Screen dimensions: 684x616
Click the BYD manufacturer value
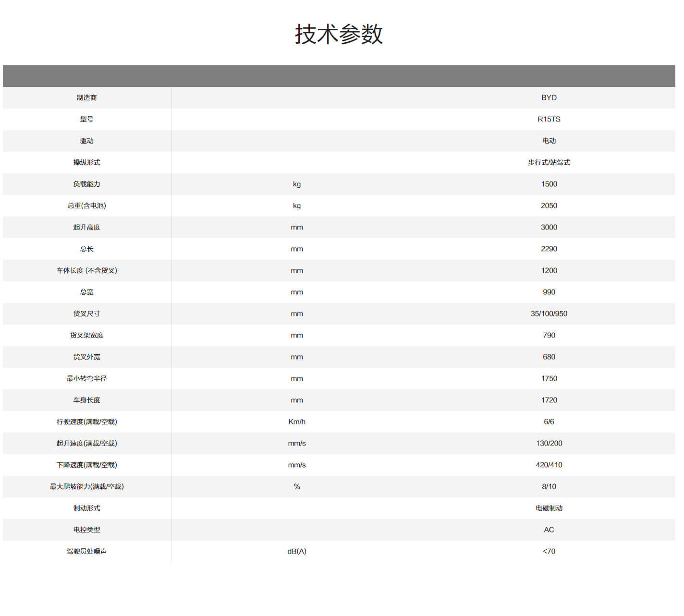point(549,97)
